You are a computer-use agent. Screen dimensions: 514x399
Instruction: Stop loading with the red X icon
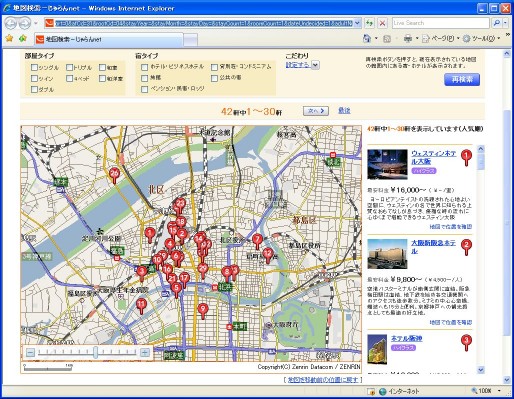coord(382,23)
